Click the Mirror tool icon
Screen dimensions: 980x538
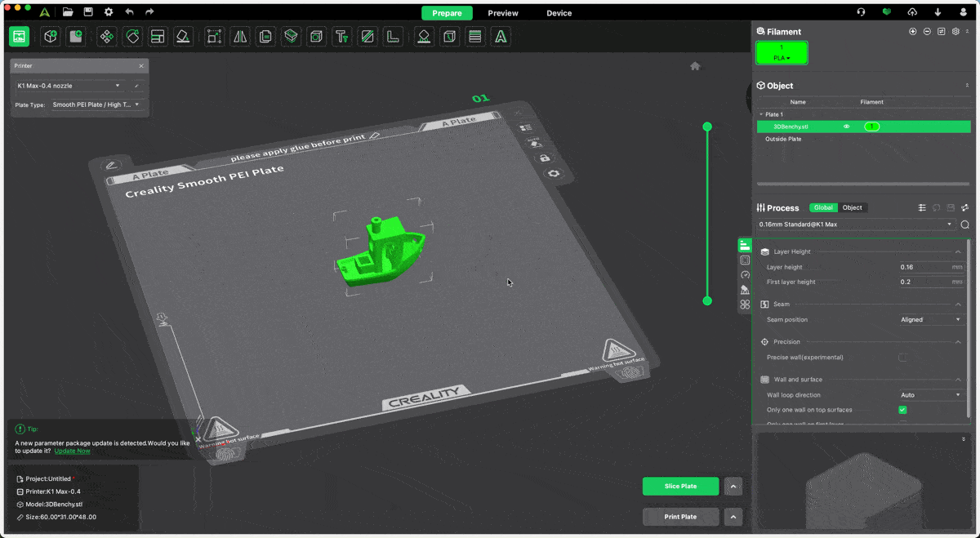tap(240, 37)
